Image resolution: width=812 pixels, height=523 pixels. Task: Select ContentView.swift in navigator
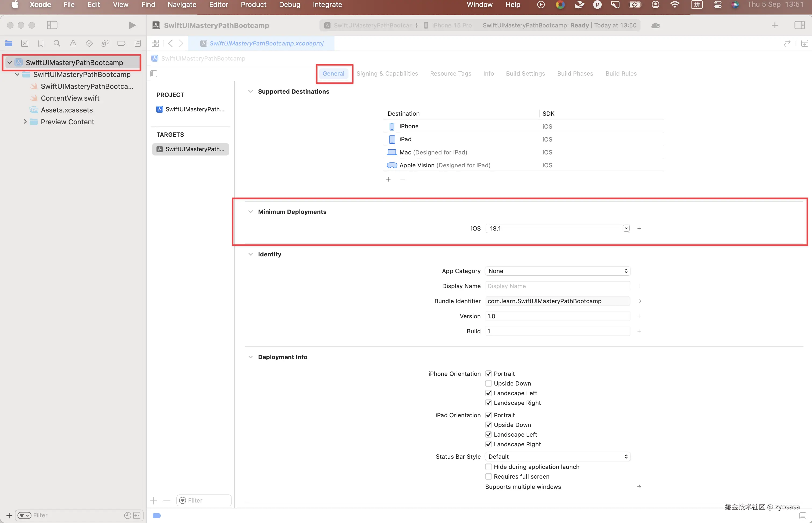70,98
